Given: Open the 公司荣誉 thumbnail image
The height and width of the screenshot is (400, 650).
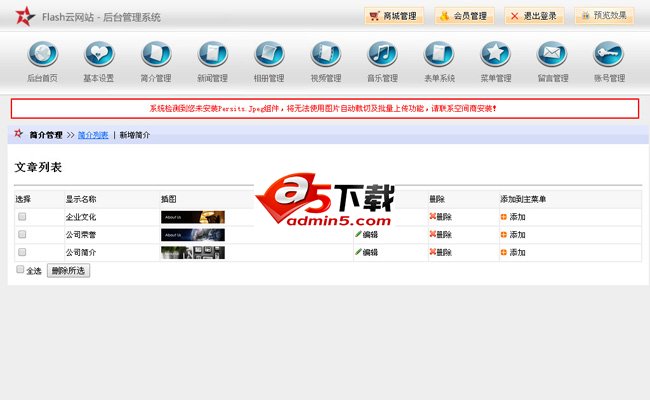Looking at the screenshot, I should (x=193, y=235).
